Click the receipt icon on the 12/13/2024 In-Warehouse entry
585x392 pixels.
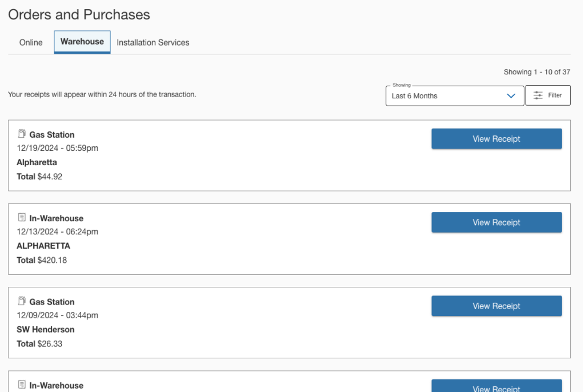pyautogui.click(x=22, y=218)
